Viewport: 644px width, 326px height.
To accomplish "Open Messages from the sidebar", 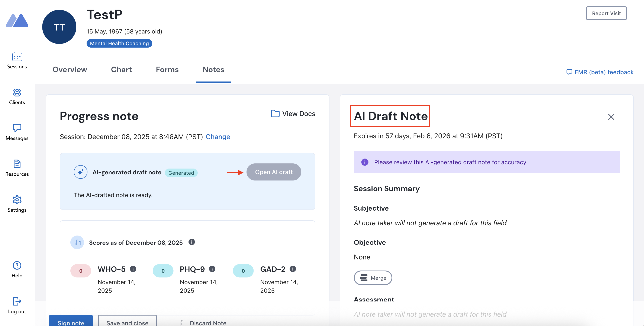I will (17, 128).
